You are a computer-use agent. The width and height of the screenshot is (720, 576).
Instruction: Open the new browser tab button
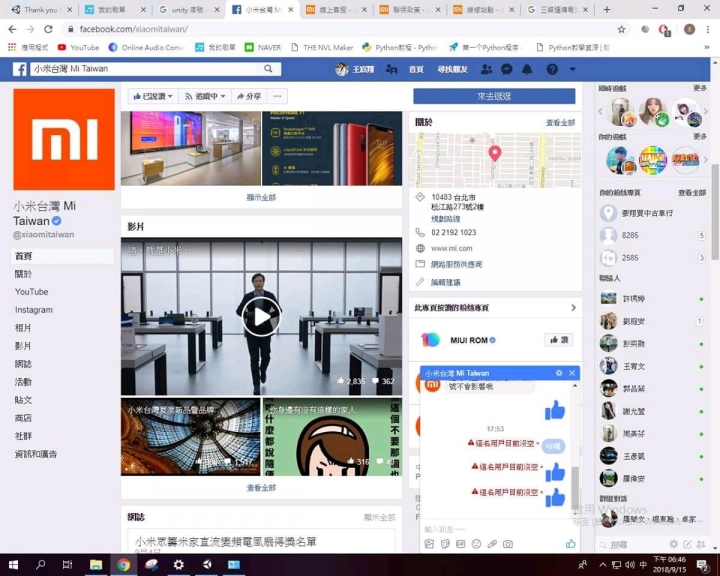607,10
